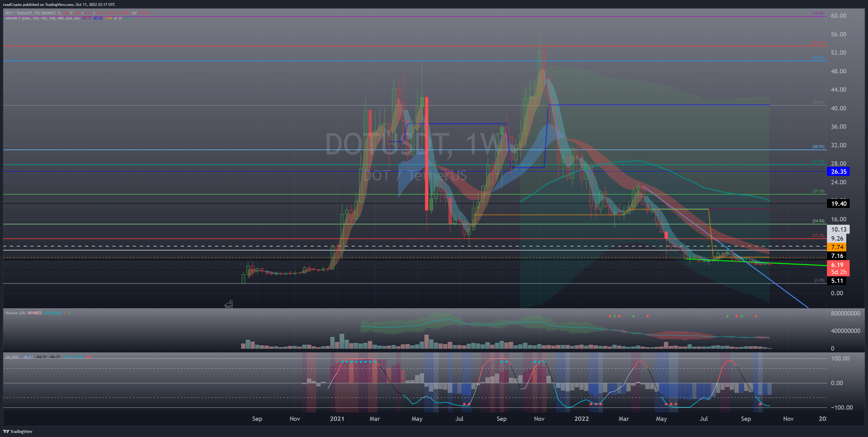868x437 pixels.
Task: Click the 400000000 volume axis tick
Action: 845,331
